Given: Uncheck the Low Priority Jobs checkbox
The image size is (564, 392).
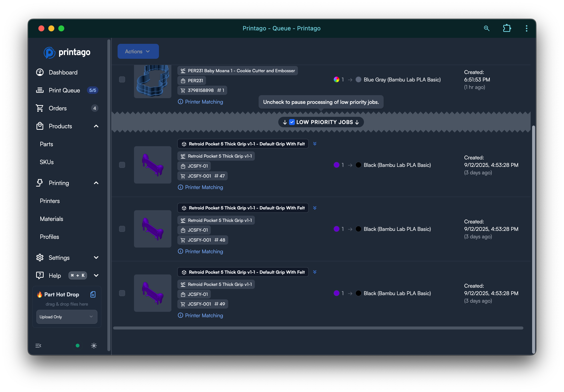Looking at the screenshot, I should [292, 122].
